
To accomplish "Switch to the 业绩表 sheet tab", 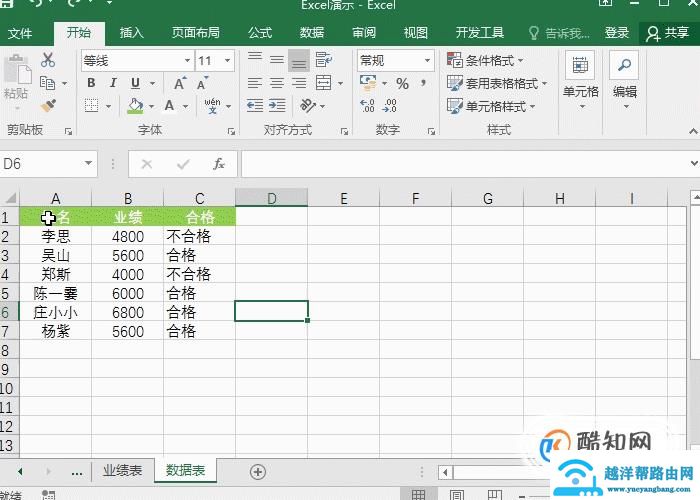I will click(x=122, y=471).
